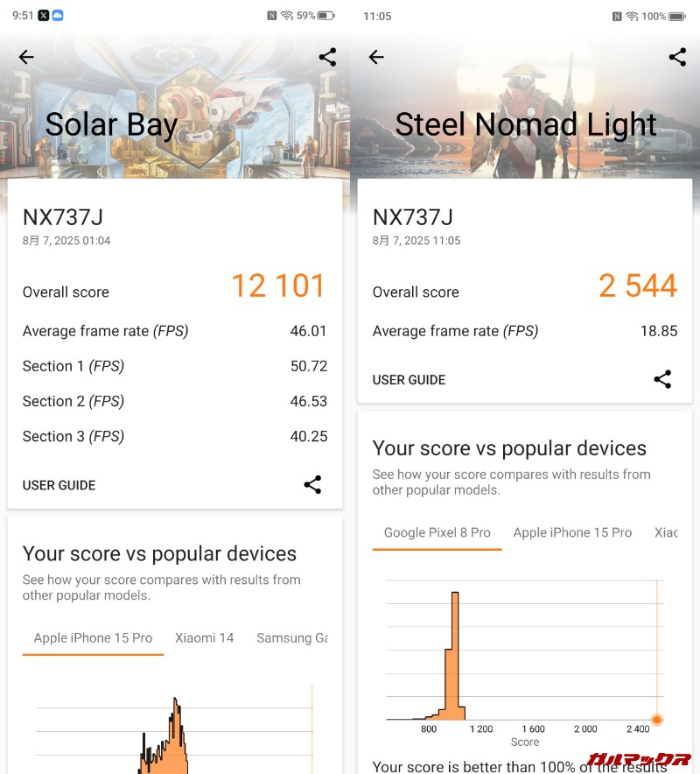Tap the Wi-Fi icon on right screen
This screenshot has height=774, width=700.
tap(632, 16)
